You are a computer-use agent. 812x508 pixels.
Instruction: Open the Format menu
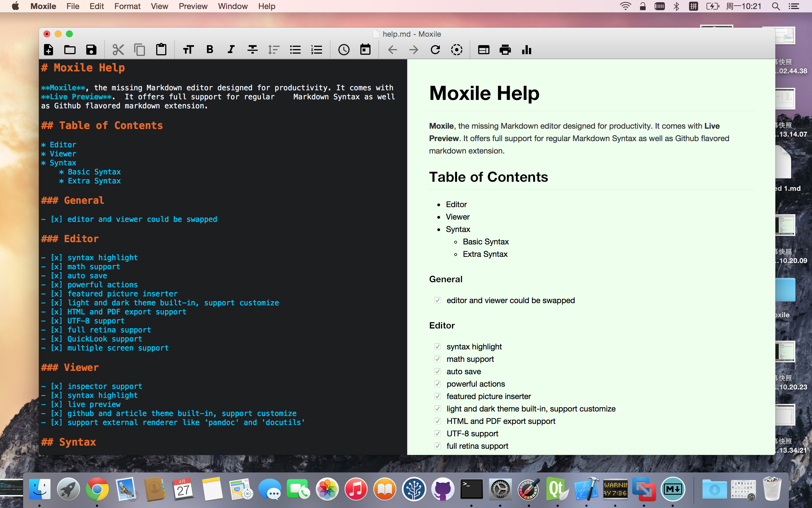(127, 6)
